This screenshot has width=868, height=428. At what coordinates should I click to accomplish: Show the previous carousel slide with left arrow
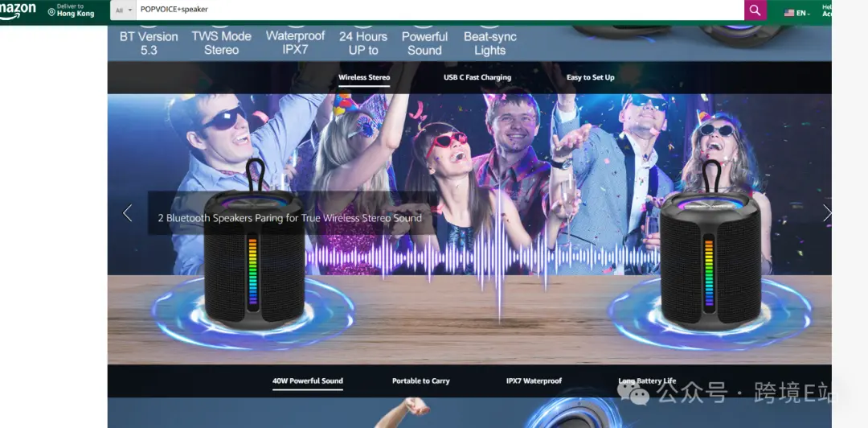[x=127, y=213]
